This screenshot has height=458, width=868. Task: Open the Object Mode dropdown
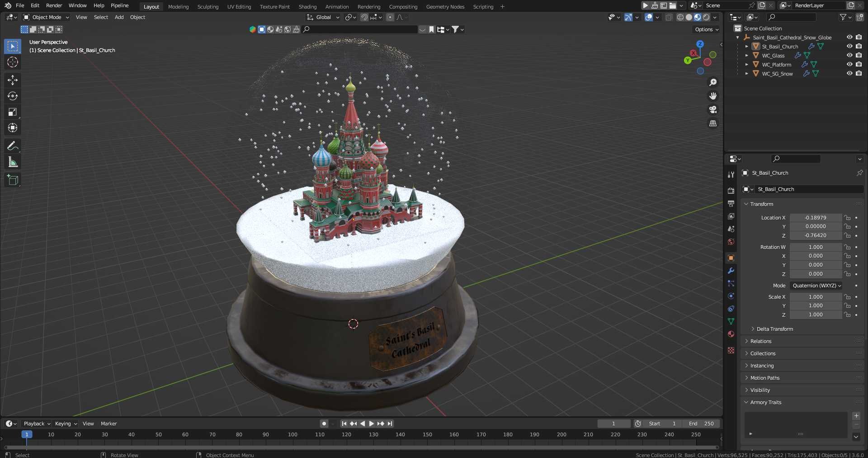pos(46,17)
